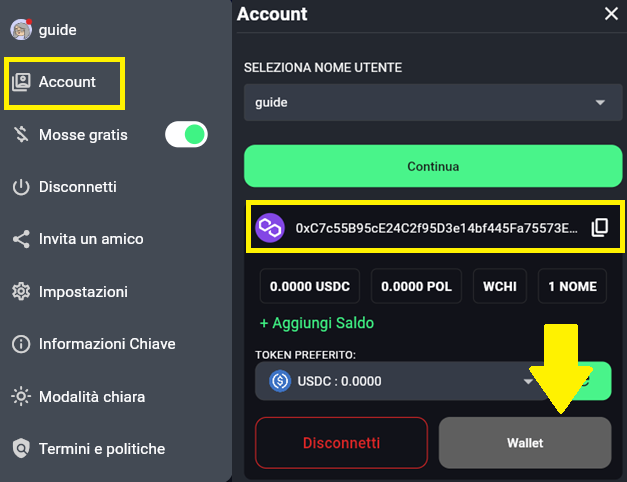Viewport: 627px width, 482px height.
Task: Click the Invita un amico share icon
Action: tap(21, 240)
